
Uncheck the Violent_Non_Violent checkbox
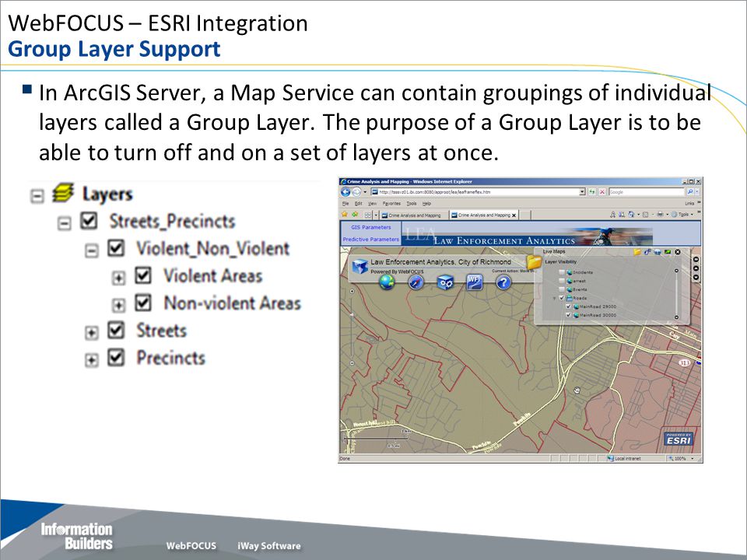click(116, 248)
